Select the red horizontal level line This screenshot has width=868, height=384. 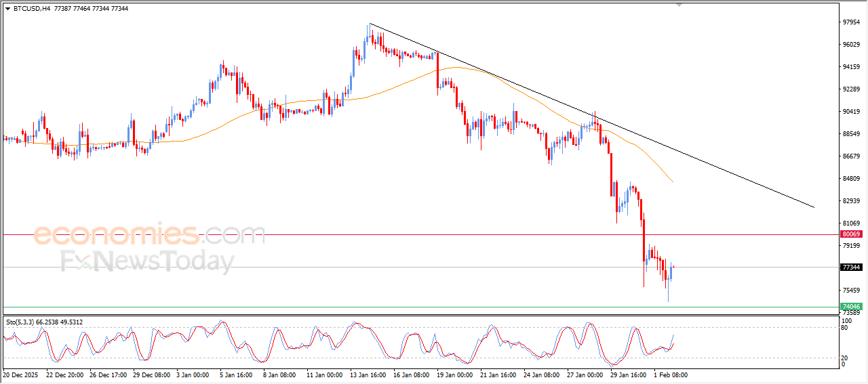(x=420, y=234)
